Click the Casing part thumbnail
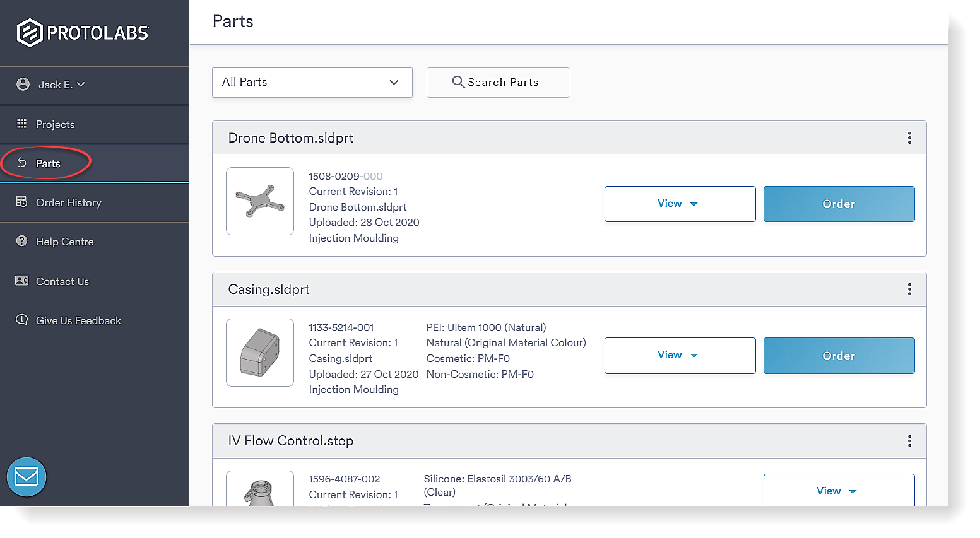The width and height of the screenshot is (980, 538). click(260, 353)
